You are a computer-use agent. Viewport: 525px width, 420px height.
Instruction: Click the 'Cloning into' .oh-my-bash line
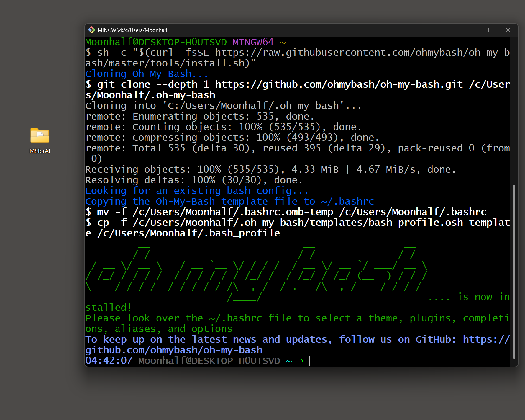point(223,106)
